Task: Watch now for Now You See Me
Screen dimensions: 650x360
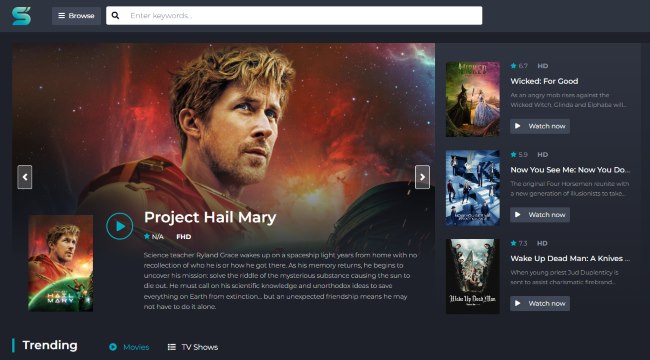Action: (x=540, y=215)
